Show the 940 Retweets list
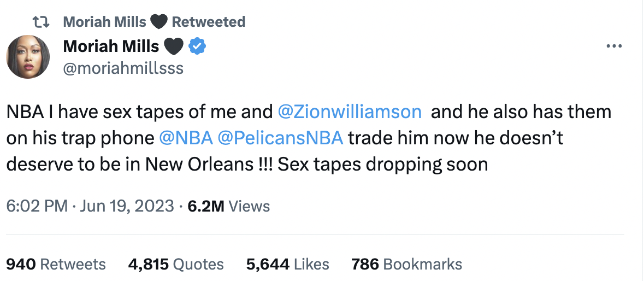The height and width of the screenshot is (281, 644). [56, 264]
